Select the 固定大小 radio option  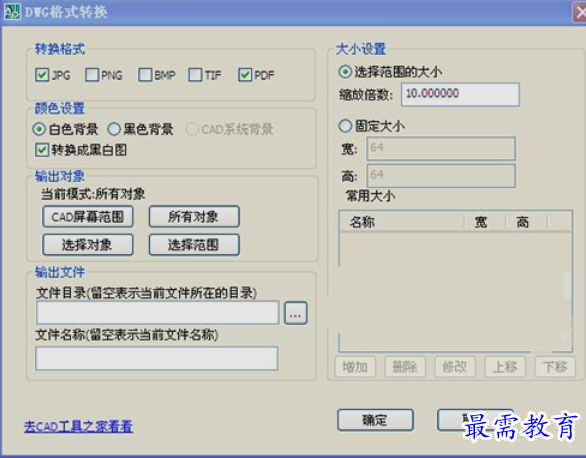pyautogui.click(x=345, y=126)
